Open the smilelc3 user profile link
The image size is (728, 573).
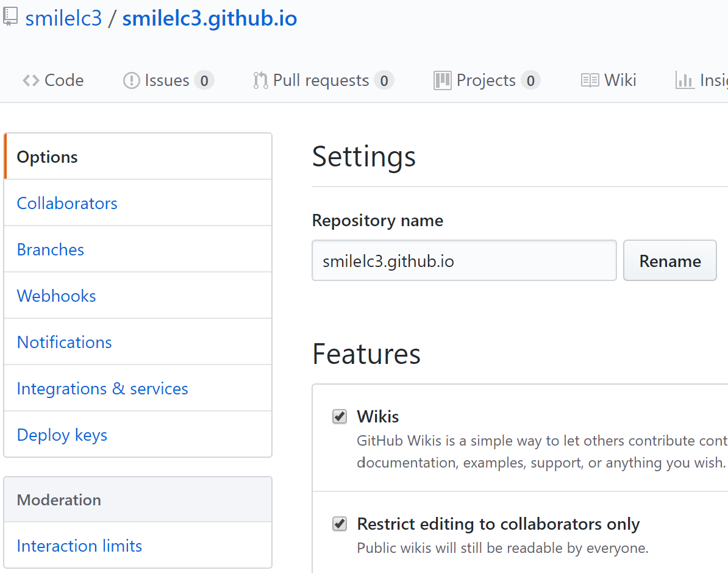[x=63, y=18]
